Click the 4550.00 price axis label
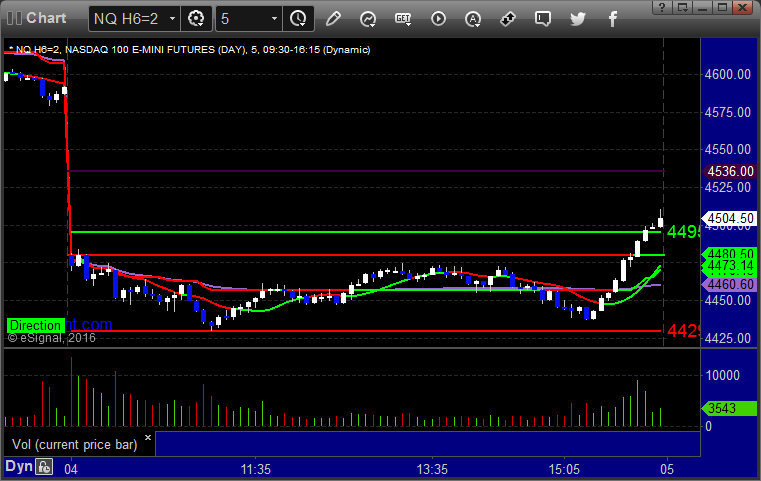Screen dimensions: 761x481 tap(728, 149)
